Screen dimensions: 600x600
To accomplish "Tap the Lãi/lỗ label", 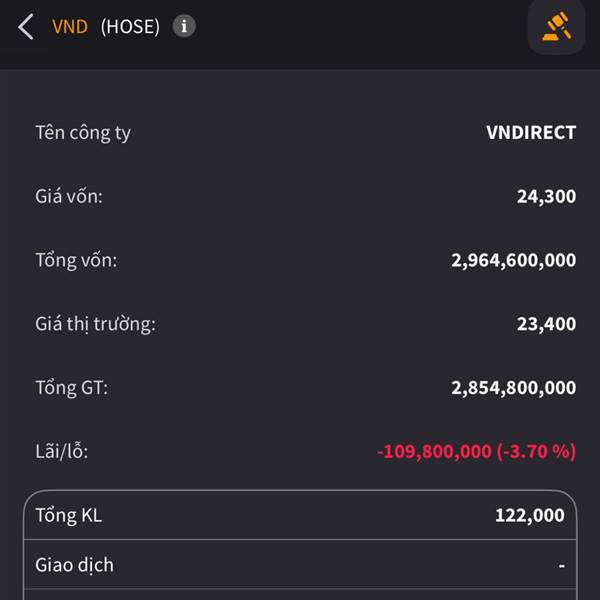I will pyautogui.click(x=62, y=452).
